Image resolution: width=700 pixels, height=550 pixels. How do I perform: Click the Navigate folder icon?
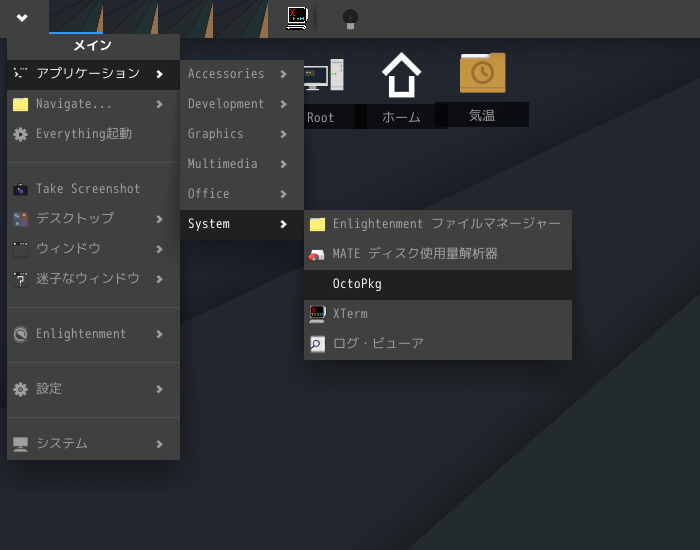pos(20,104)
